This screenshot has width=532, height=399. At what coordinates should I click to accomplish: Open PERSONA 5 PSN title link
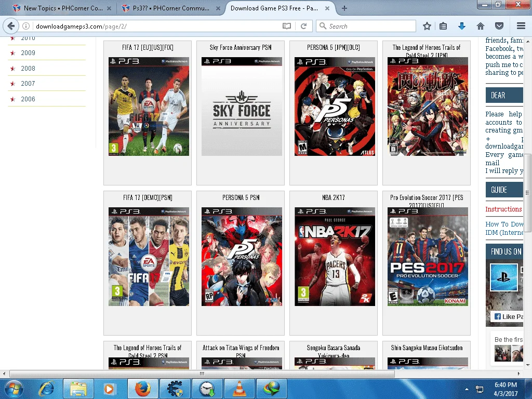[241, 197]
